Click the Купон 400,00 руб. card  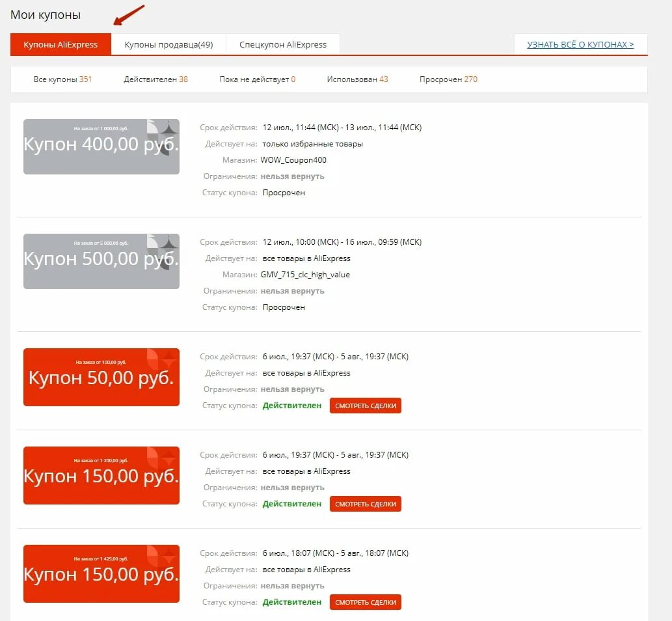point(101,146)
